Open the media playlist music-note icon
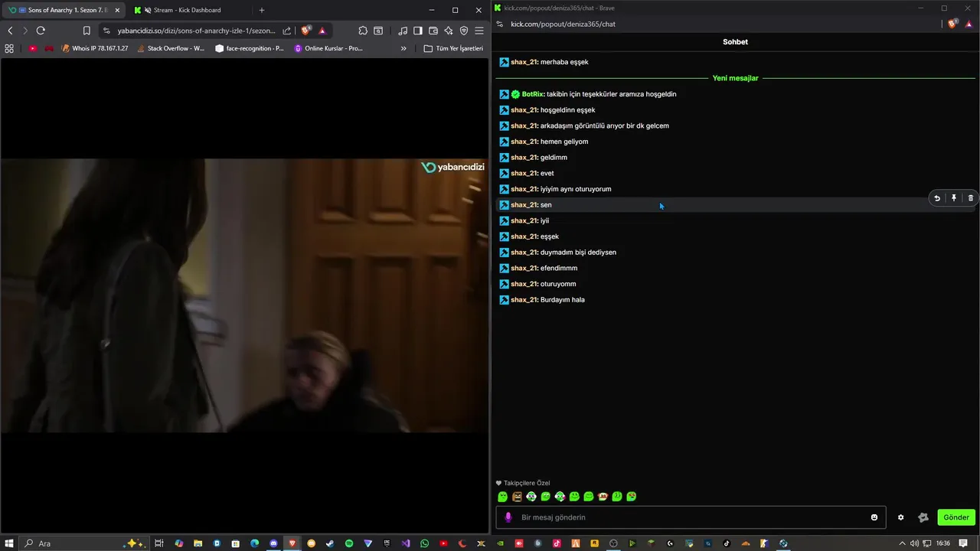The image size is (980, 551). click(403, 31)
